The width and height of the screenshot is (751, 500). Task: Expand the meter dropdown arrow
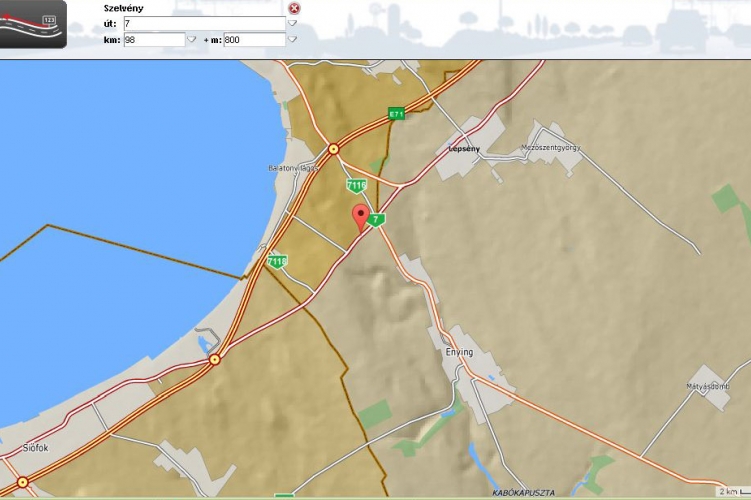(x=292, y=39)
